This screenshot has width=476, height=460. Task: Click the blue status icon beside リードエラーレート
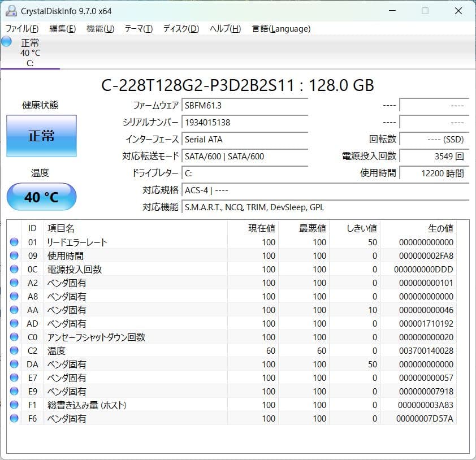pyautogui.click(x=14, y=242)
